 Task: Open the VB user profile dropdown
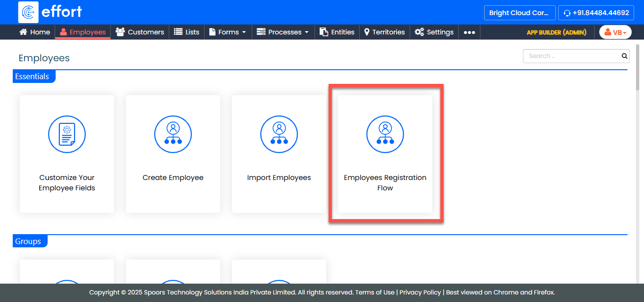coord(615,33)
